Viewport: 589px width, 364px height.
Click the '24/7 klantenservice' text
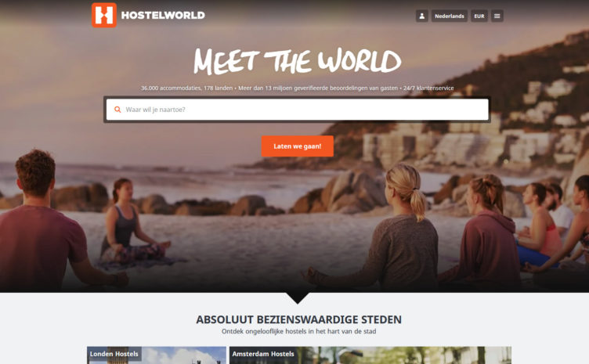coord(428,88)
